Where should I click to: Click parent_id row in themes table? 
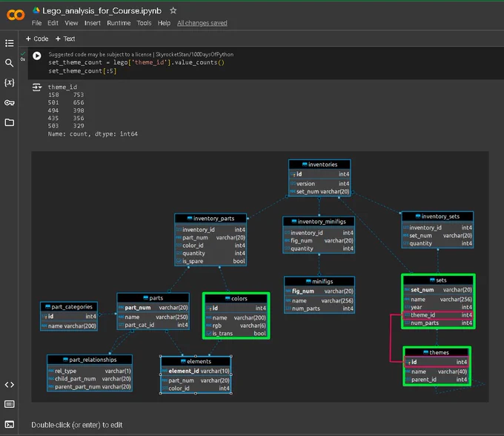pyautogui.click(x=437, y=380)
